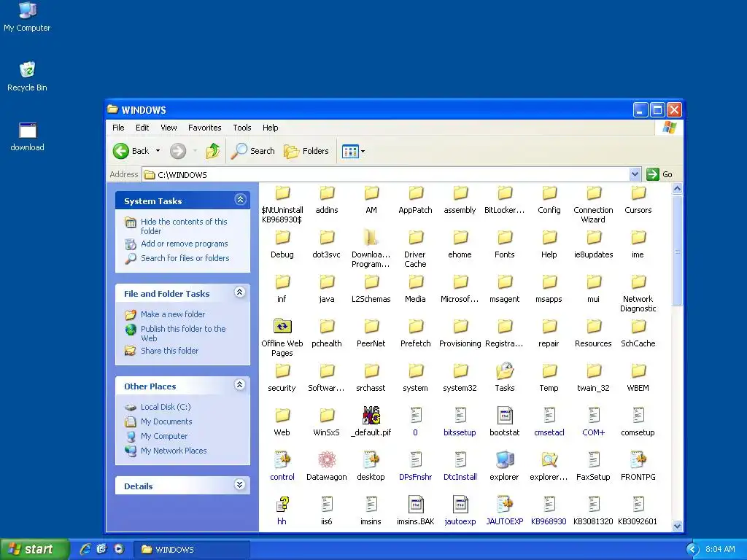
Task: Select the control file icon
Action: [x=282, y=466]
